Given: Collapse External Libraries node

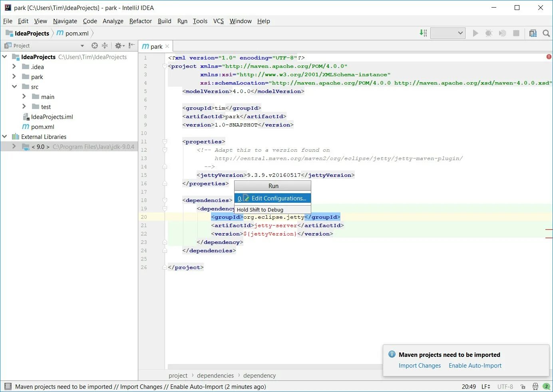Looking at the screenshot, I should pyautogui.click(x=5, y=137).
